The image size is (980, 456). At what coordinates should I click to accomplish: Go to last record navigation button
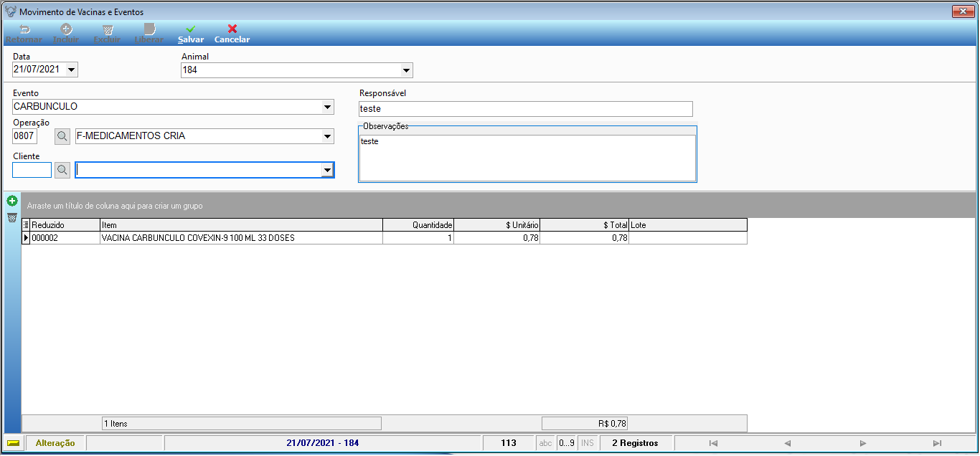click(x=937, y=443)
